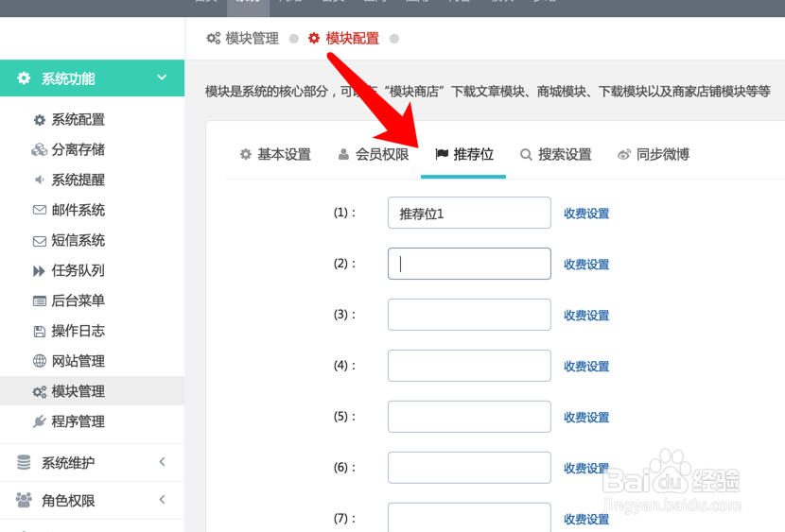The width and height of the screenshot is (785, 532).
Task: Open 收费设置 for row (4)
Action: 586,367
